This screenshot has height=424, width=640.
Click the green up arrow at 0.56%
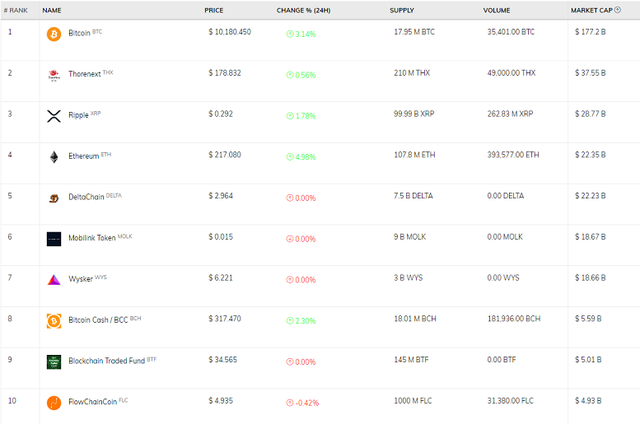(x=290, y=75)
